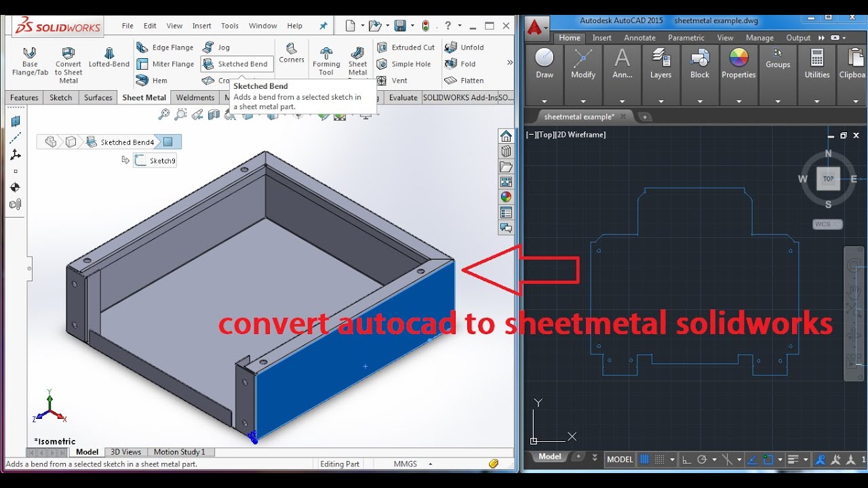Select the Hem tool
Screen dimensions: 868x488
tap(152, 80)
